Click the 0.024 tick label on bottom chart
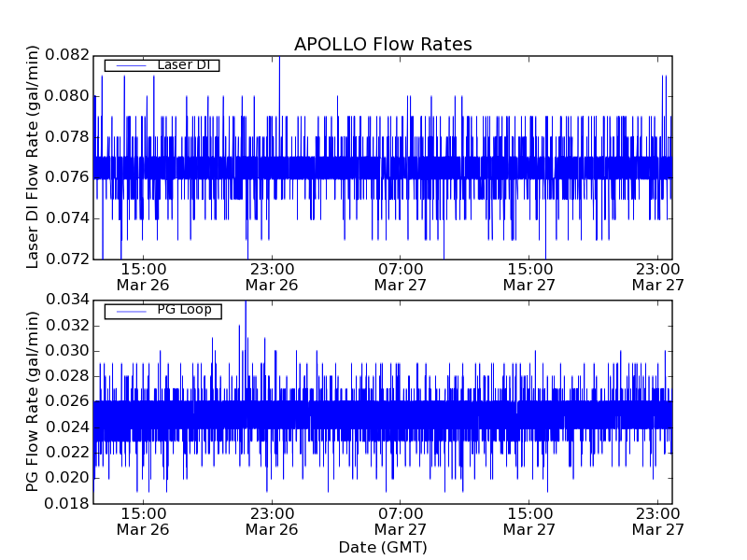Viewport: 747px width, 560px height. coord(67,427)
